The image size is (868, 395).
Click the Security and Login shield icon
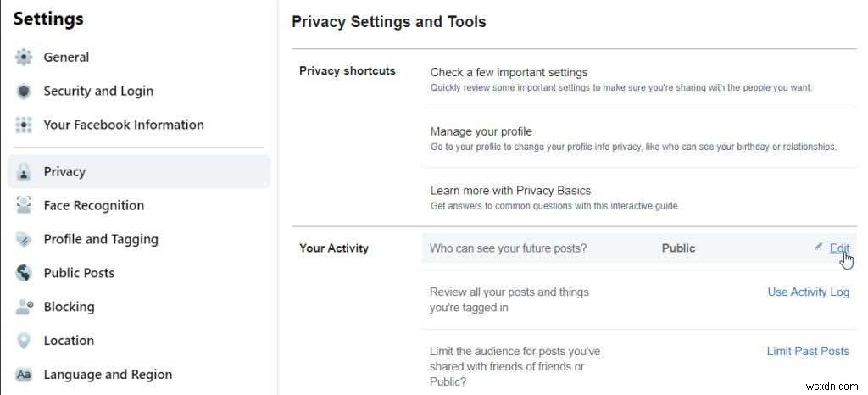pyautogui.click(x=24, y=92)
